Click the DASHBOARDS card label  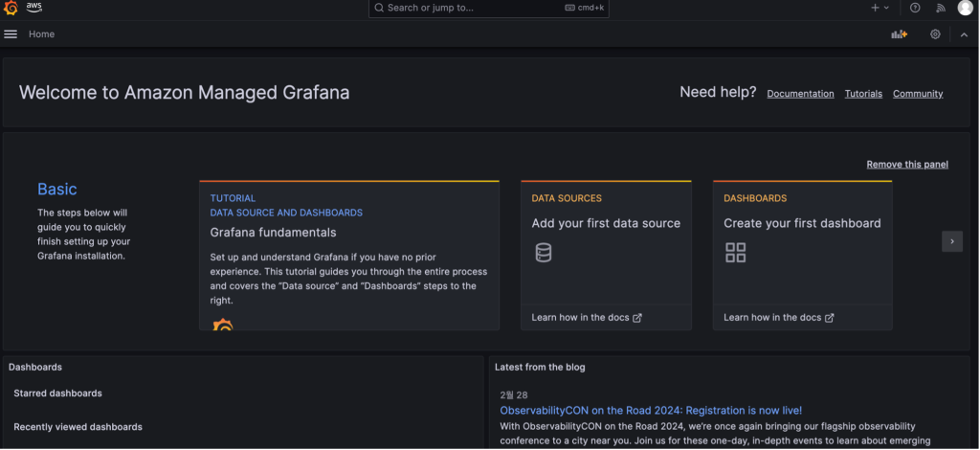[x=755, y=198]
